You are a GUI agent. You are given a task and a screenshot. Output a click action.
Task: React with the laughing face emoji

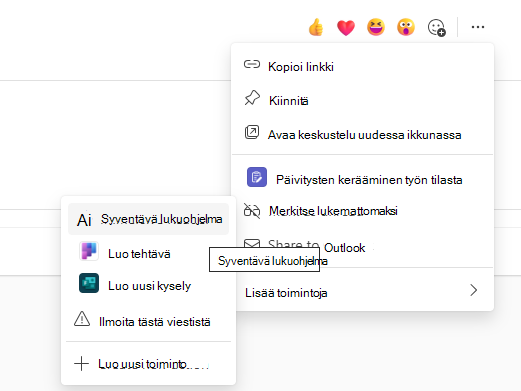376,27
